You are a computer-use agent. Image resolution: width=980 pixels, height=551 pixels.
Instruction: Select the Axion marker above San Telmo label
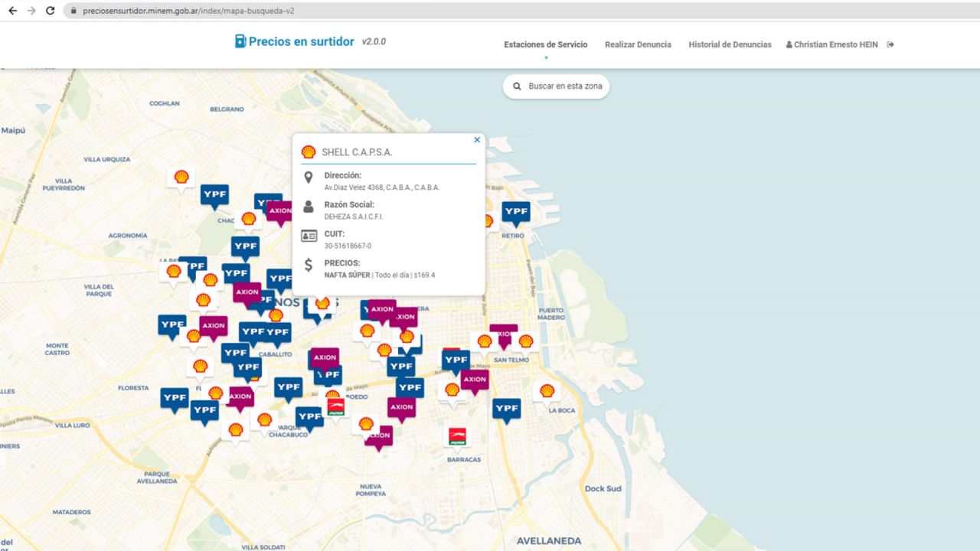(503, 335)
